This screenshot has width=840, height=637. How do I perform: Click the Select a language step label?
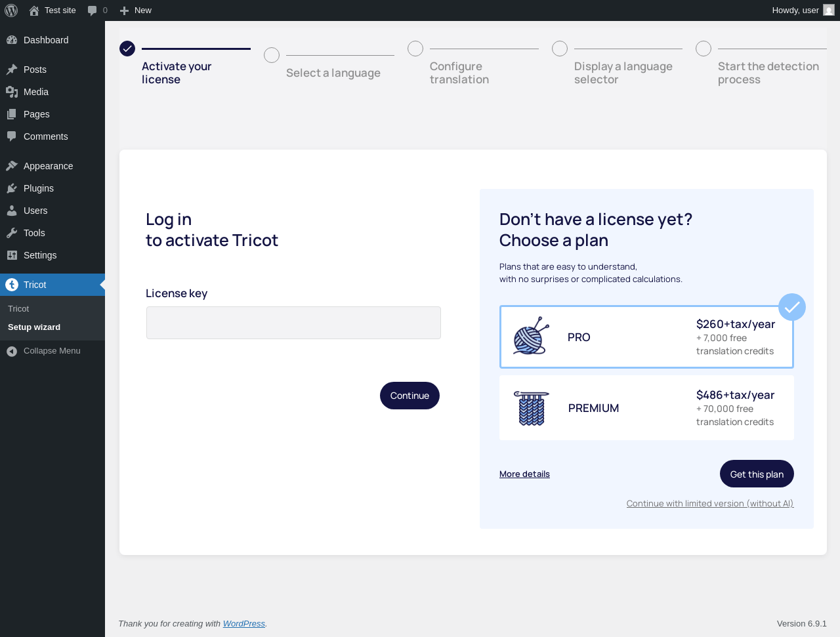(333, 73)
